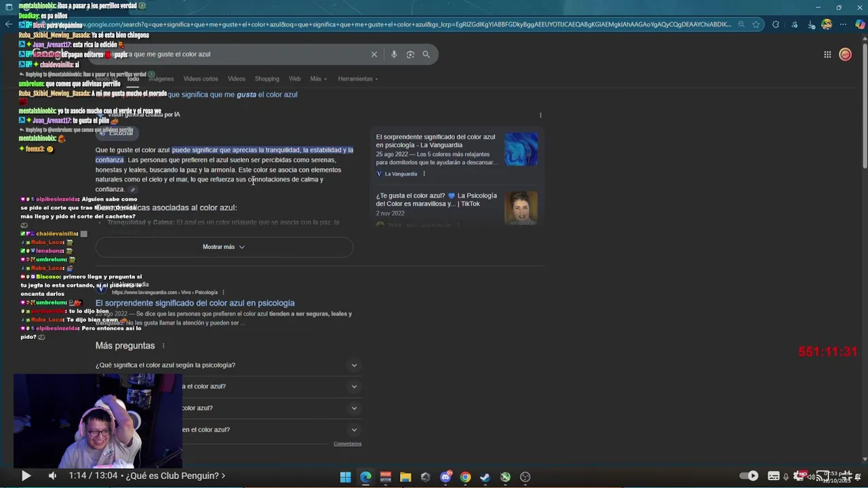The height and width of the screenshot is (488, 868).
Task: Open Google Chrome from taskbar
Action: [x=465, y=477]
